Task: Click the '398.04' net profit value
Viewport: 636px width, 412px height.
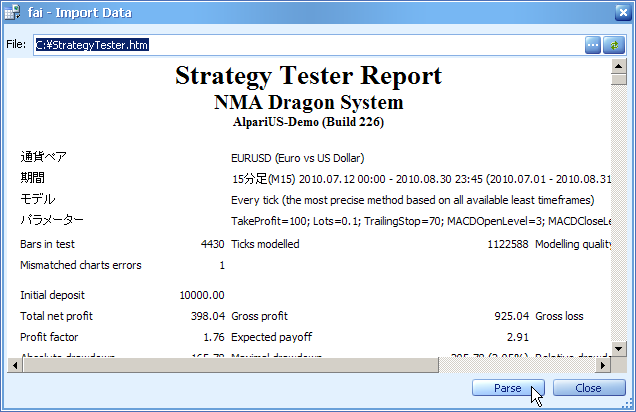Action: click(208, 316)
